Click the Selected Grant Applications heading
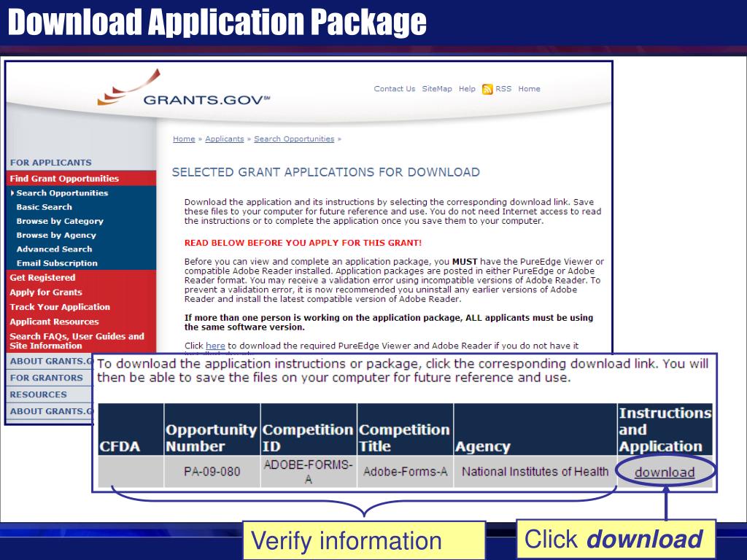The image size is (747, 560). click(326, 172)
